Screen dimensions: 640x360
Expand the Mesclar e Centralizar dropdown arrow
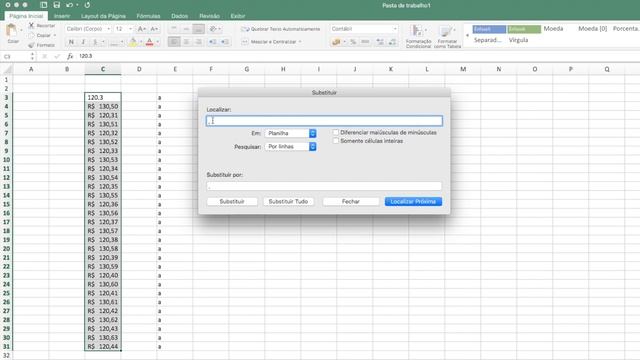[x=300, y=42]
